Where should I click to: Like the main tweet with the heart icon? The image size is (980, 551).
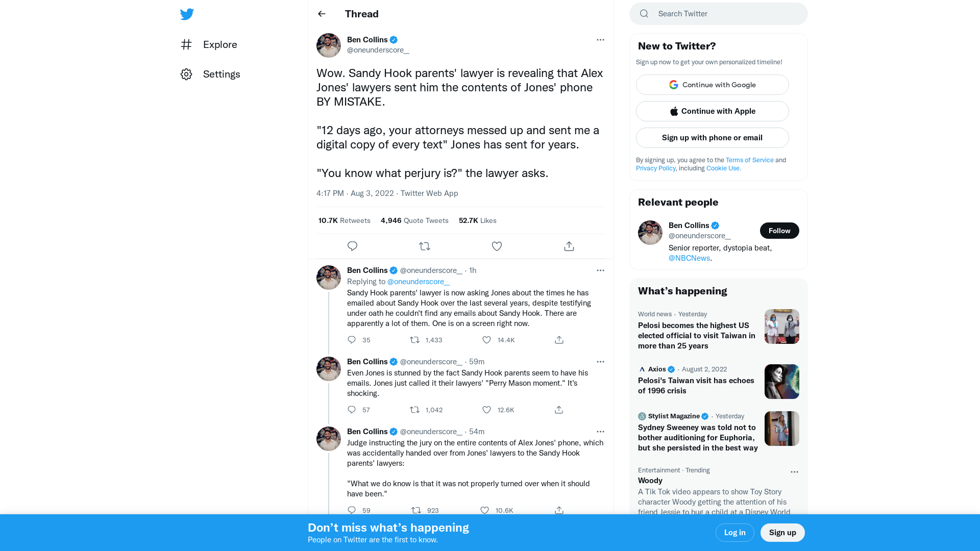[x=497, y=246]
